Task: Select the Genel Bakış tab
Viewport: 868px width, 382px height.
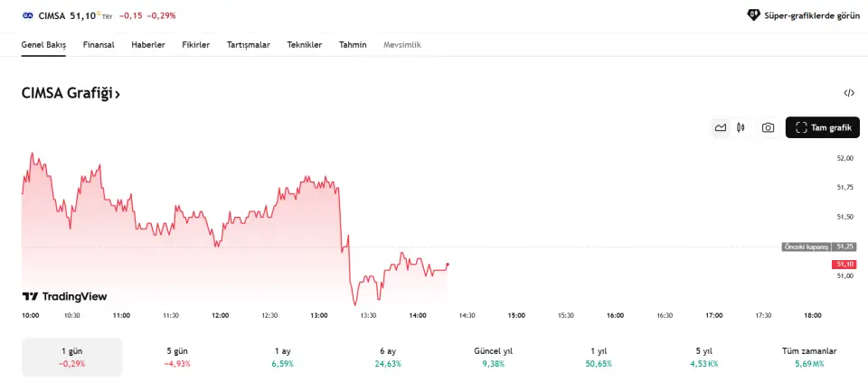Action: tap(43, 45)
